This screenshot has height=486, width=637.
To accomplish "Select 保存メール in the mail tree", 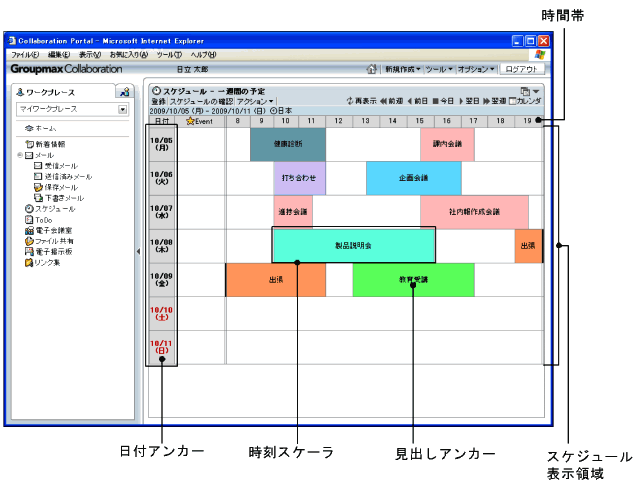I will (x=56, y=187).
